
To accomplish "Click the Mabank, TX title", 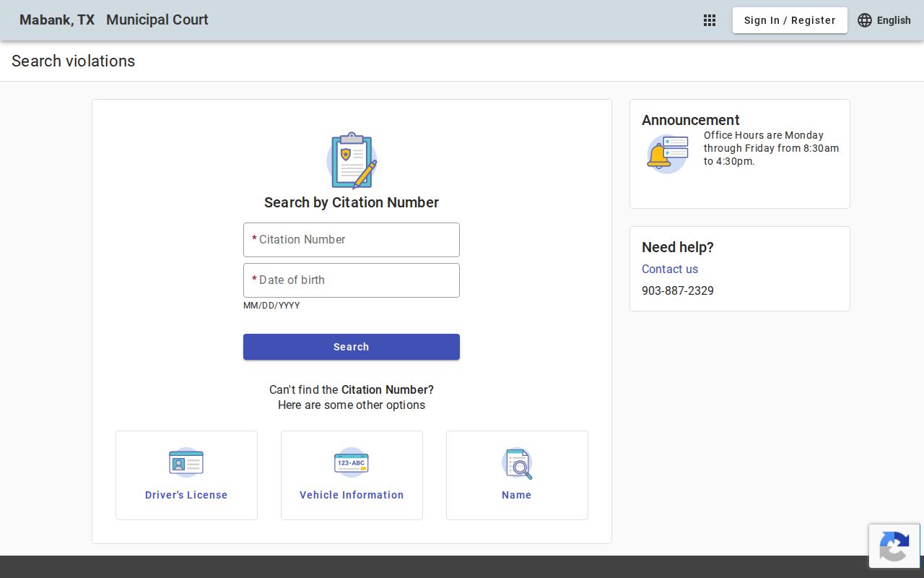I will point(57,20).
